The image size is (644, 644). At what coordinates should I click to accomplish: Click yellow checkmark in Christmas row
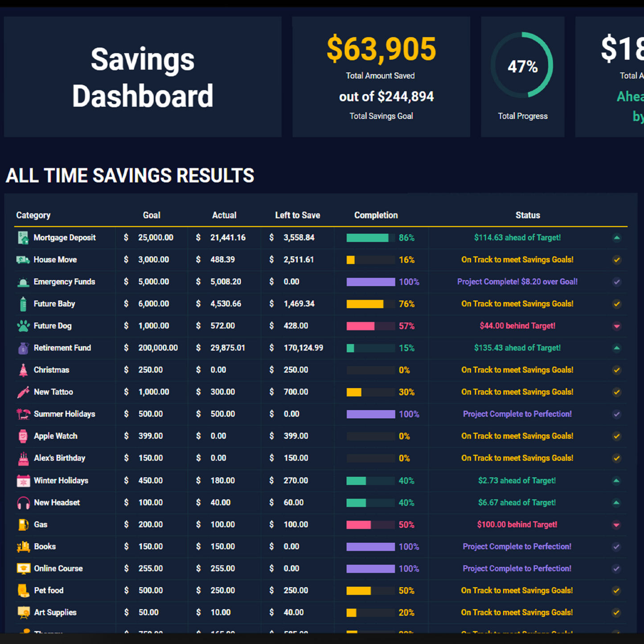tap(617, 370)
